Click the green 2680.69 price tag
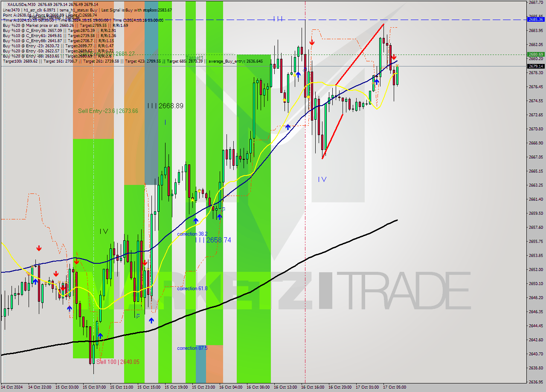This screenshot has width=546, height=392. [536, 54]
